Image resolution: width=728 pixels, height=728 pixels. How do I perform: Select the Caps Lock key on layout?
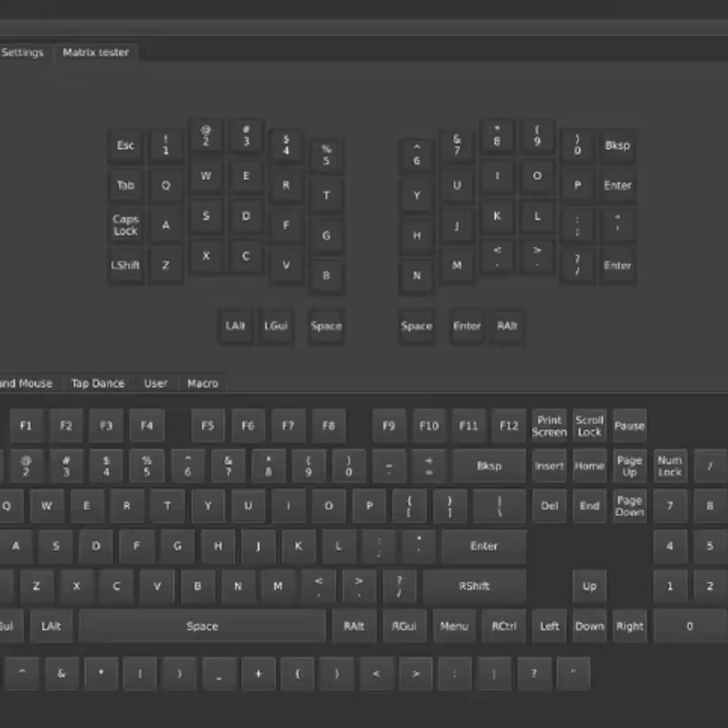[126, 225]
